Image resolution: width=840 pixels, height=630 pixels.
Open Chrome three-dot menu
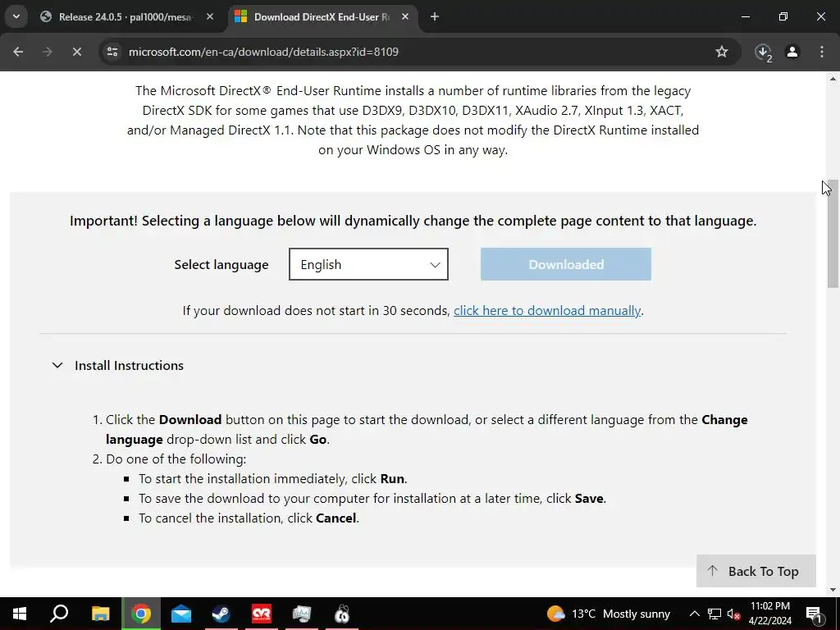point(822,52)
